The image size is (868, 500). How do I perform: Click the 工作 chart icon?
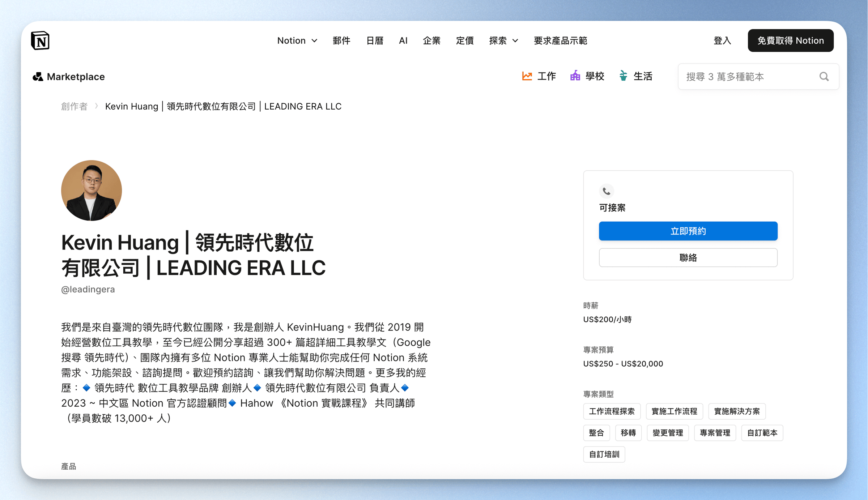[x=527, y=76]
